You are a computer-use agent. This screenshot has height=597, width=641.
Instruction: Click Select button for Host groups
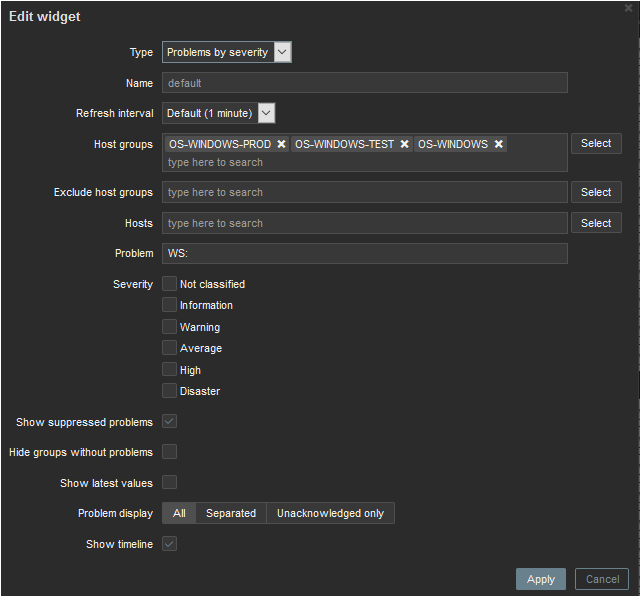point(596,143)
